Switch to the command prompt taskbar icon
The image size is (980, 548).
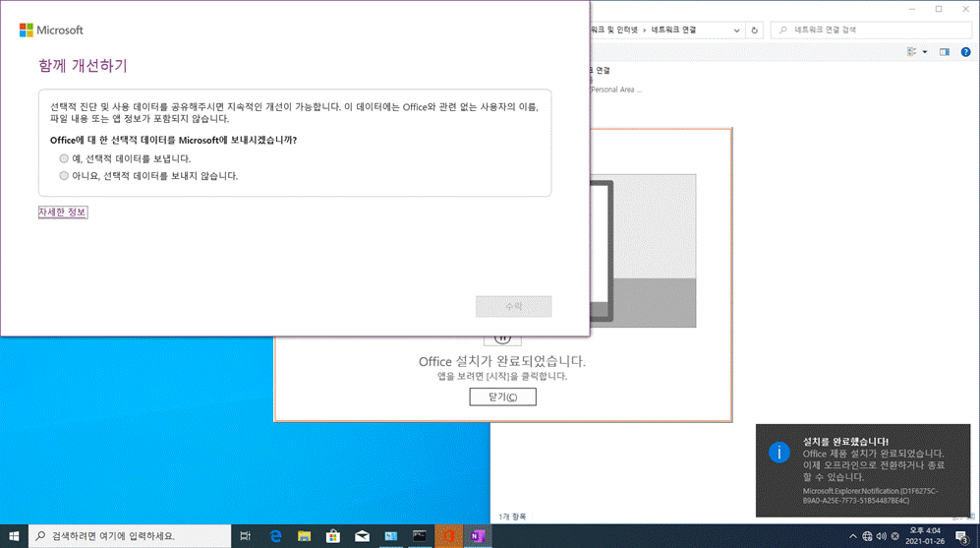point(420,536)
